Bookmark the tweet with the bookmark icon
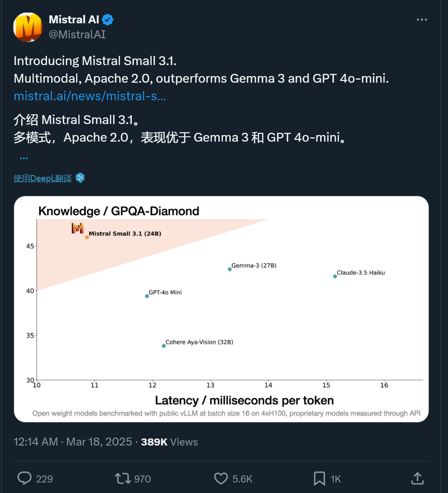This screenshot has height=493, width=448. 320,478
